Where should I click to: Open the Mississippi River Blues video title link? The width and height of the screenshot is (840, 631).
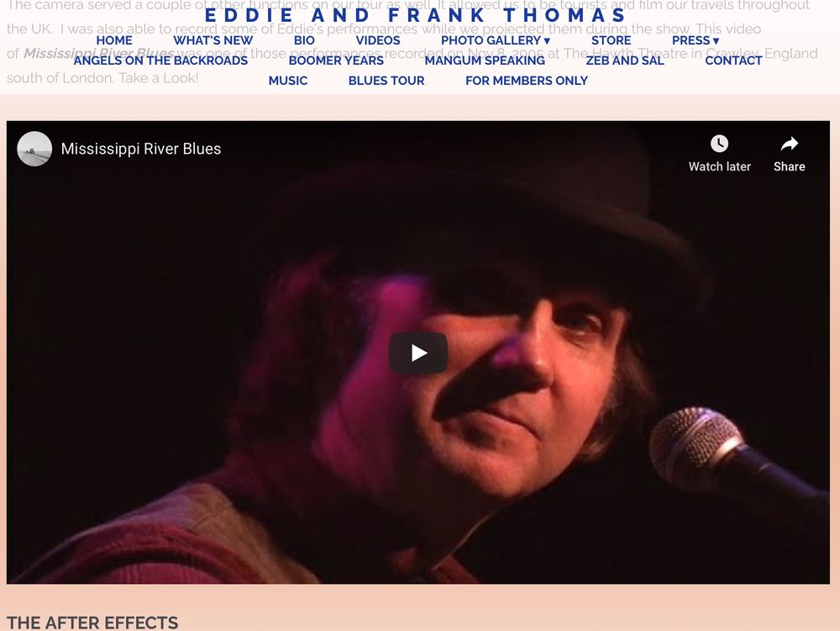(x=141, y=149)
